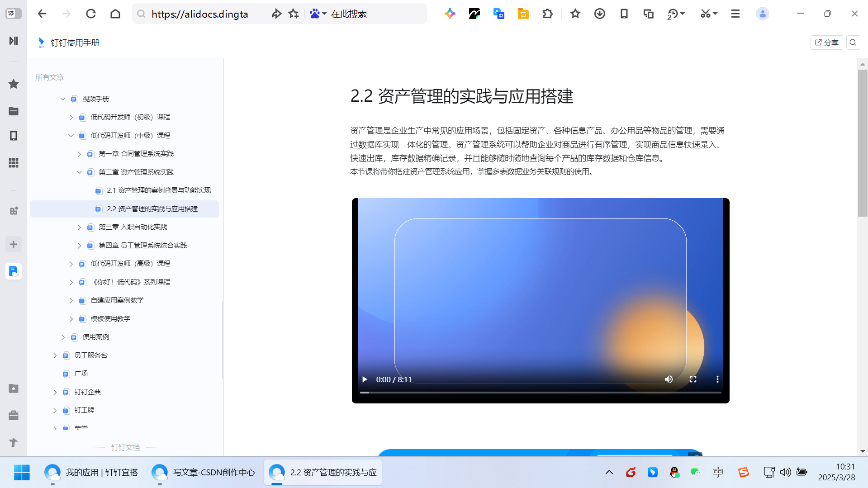This screenshot has width=868, height=488.
Task: Bookmark page with address bar star icon
Action: pyautogui.click(x=294, y=14)
